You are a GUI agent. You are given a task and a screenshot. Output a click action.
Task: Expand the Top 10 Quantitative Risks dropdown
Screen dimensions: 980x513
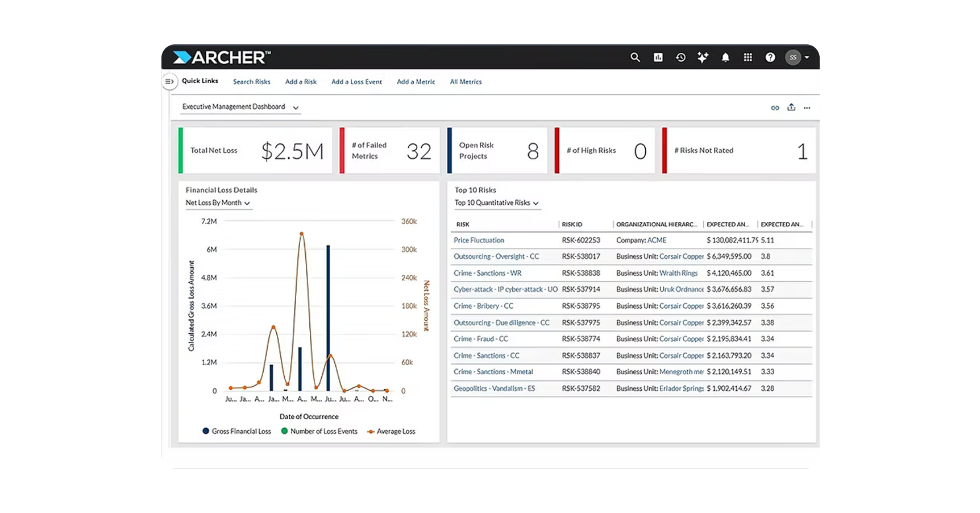[497, 203]
